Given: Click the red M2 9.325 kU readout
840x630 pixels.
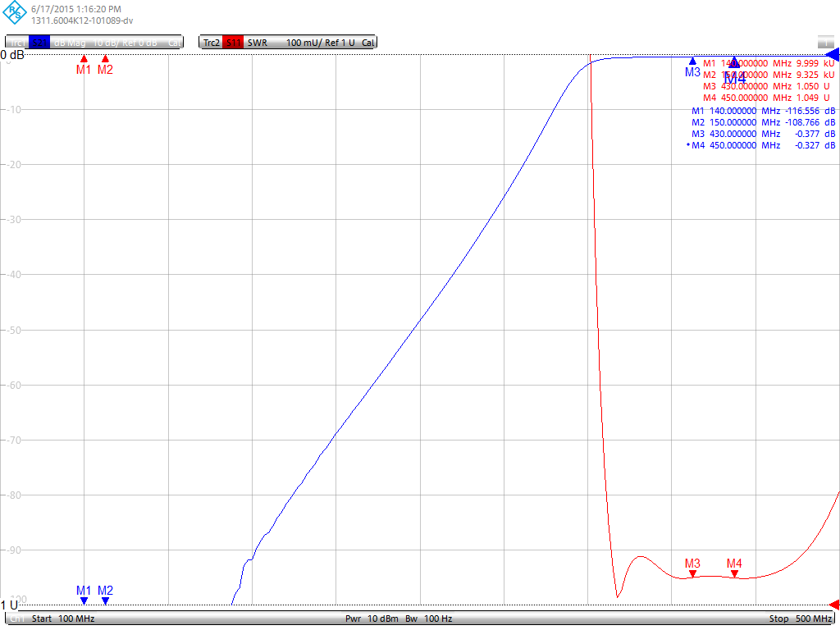Looking at the screenshot, I should click(769, 75).
